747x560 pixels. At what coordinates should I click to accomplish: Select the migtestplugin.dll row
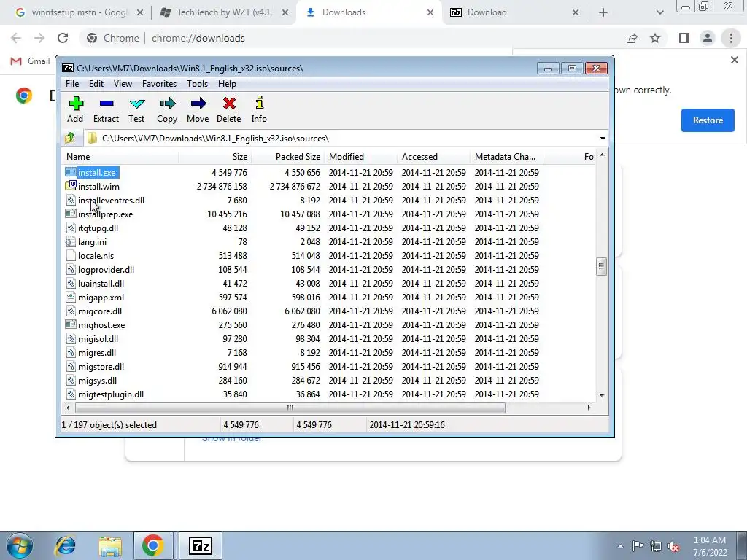[x=329, y=394]
